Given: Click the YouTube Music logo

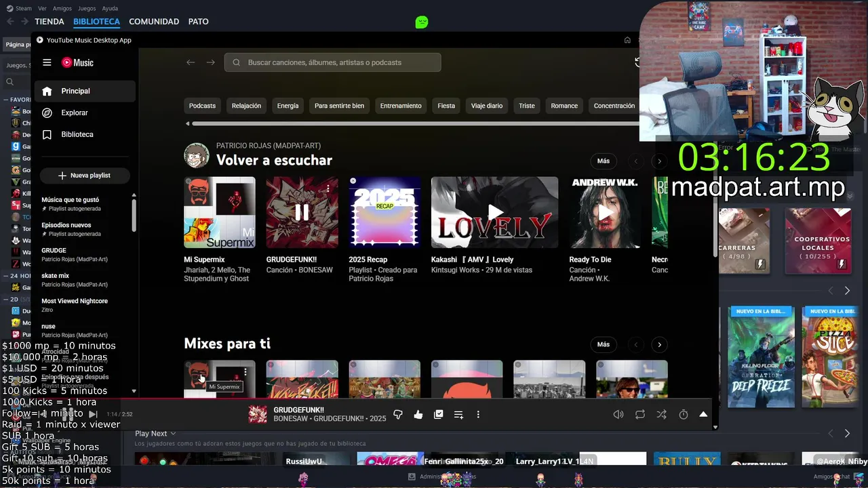Looking at the screenshot, I should 77,62.
